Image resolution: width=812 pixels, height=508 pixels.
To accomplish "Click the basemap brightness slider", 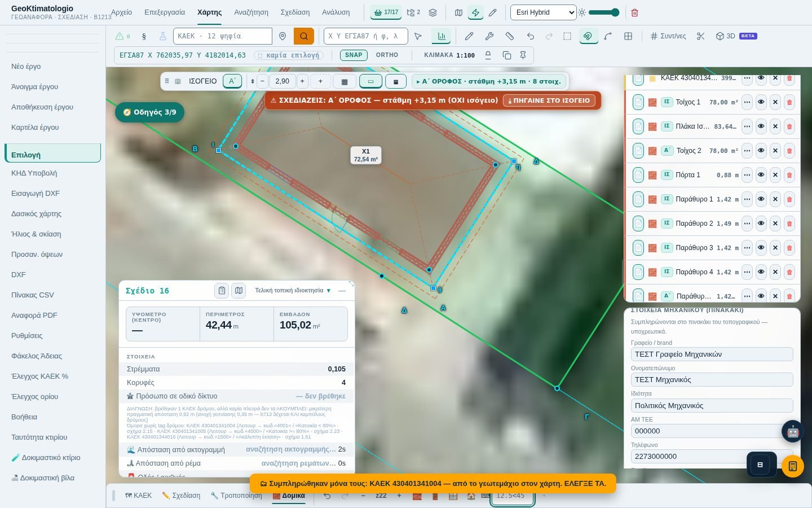I will (603, 12).
